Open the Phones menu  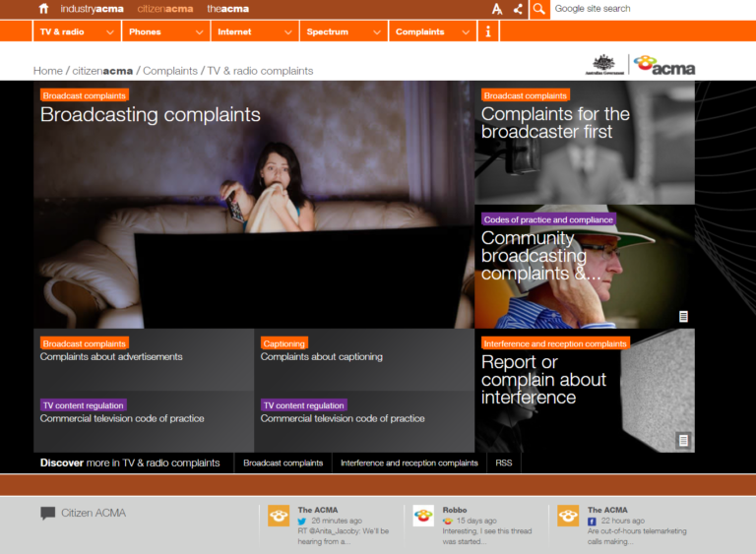(165, 31)
